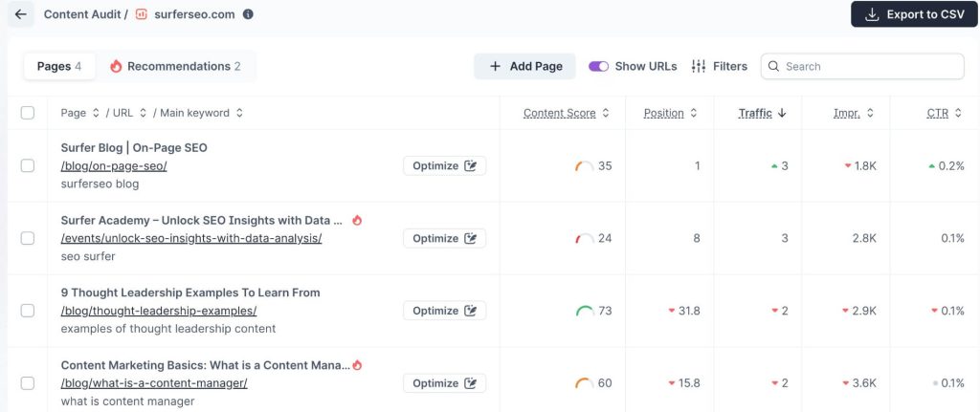Click the flame icon on Content Marketing Basics row

point(357,365)
